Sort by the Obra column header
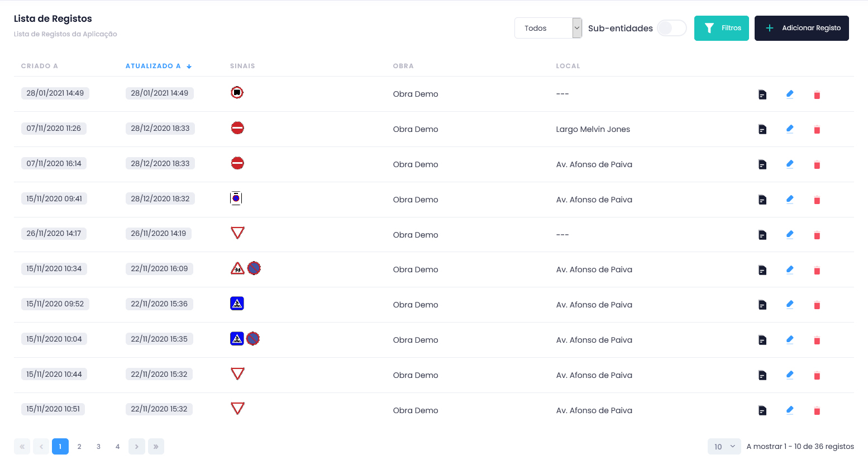868x459 pixels. 403,66
